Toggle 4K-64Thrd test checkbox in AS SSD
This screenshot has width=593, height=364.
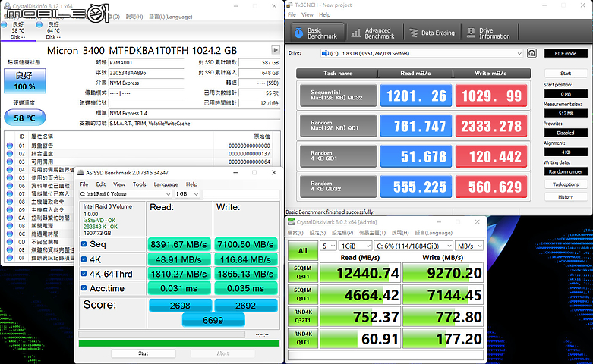pos(84,274)
